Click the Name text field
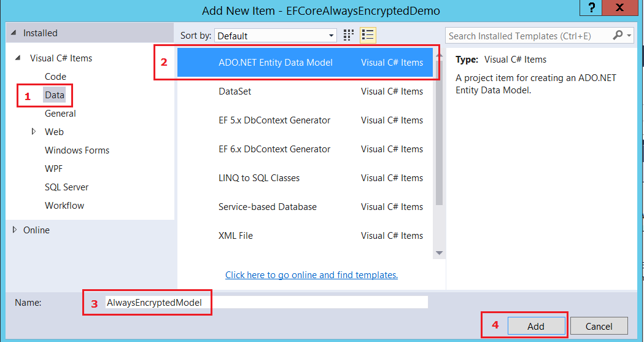This screenshot has height=342, width=644. 265,302
